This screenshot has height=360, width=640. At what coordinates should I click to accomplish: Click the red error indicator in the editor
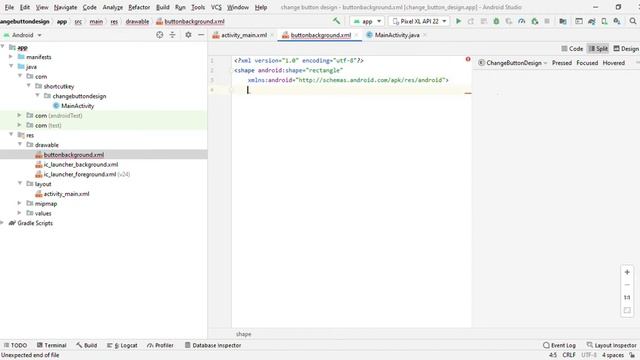click(468, 59)
